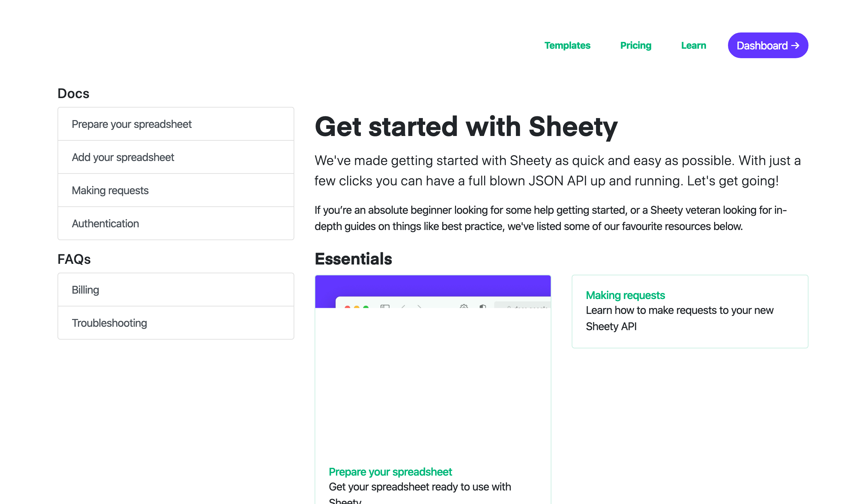Open Making requests in Docs sidebar
Screen dimensions: 866x504
pyautogui.click(x=176, y=190)
